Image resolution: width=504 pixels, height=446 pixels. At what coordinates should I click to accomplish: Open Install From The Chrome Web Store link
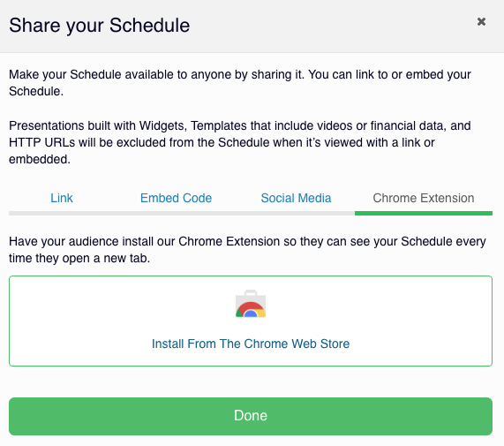click(251, 344)
